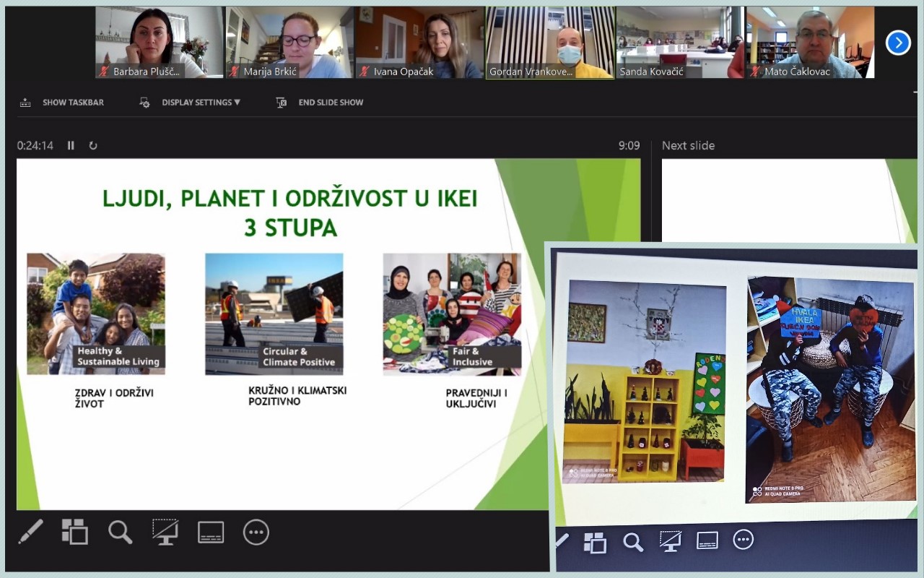Viewport: 924px width, 578px height.
Task: Click the '3 STUPA' heading
Action: click(x=290, y=228)
